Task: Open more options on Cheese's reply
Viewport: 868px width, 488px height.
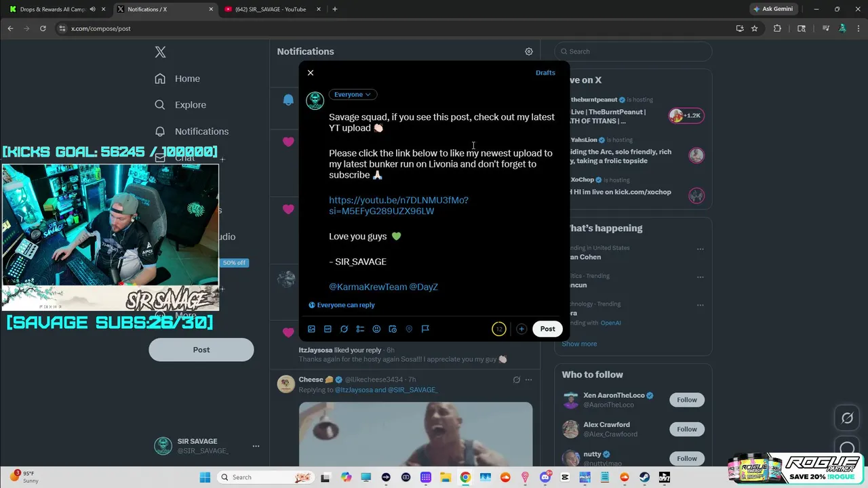Action: click(528, 380)
